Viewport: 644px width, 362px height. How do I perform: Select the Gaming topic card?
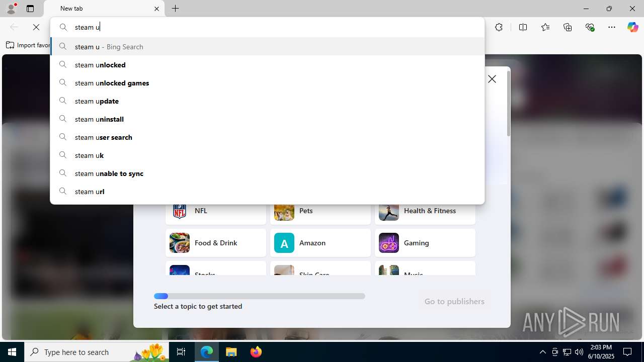[425, 243]
